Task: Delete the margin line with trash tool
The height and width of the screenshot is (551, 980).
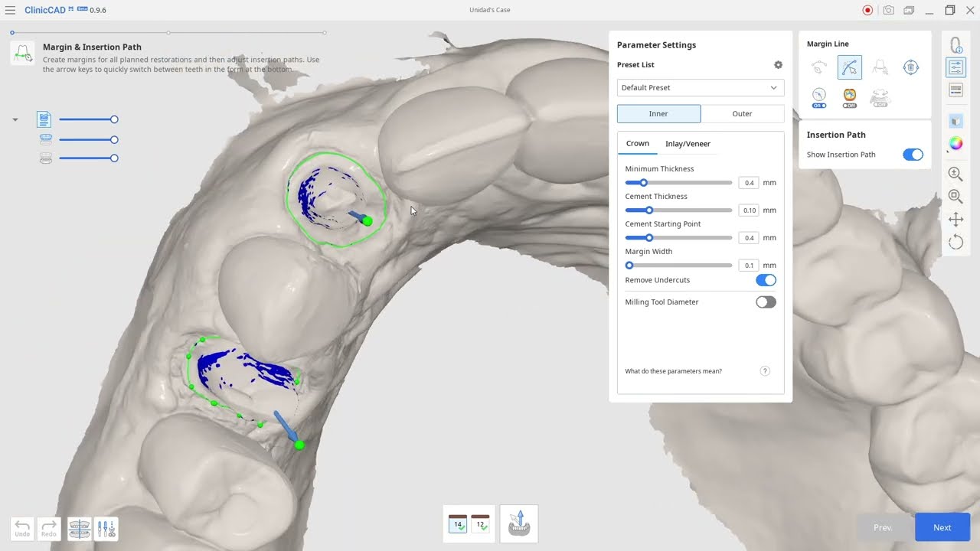Action: coord(910,67)
